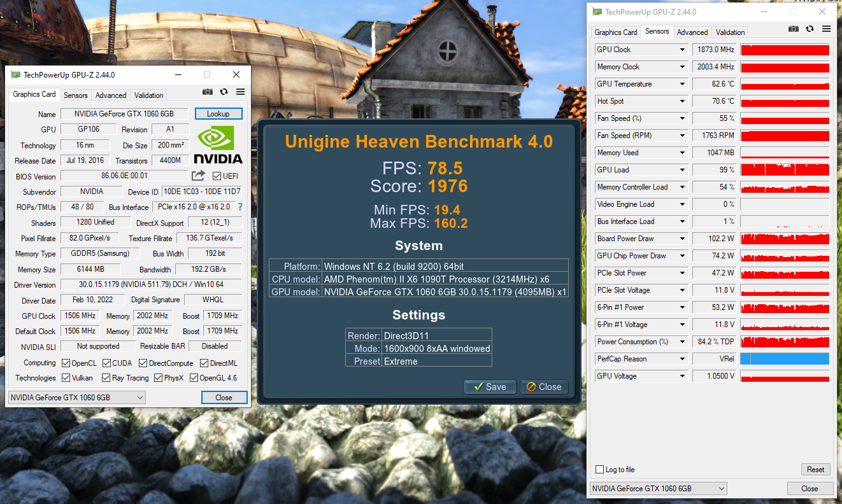Click the 1763 RPM fan speed value

[715, 136]
